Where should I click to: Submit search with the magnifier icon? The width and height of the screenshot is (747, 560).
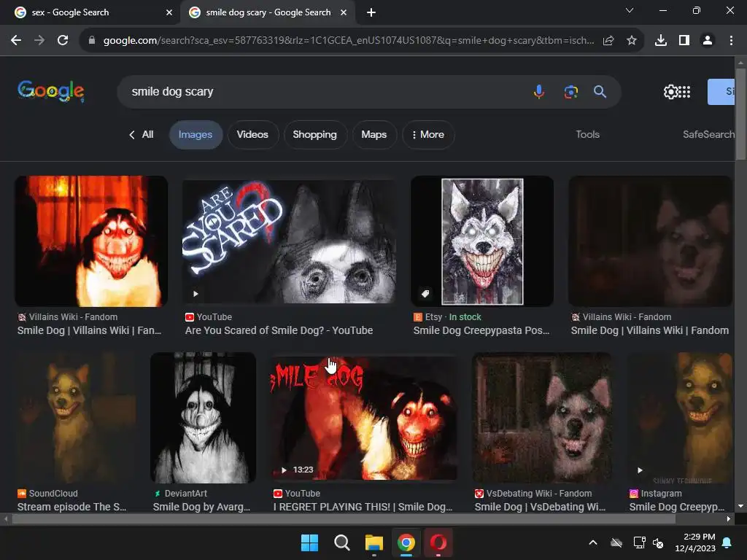click(600, 91)
